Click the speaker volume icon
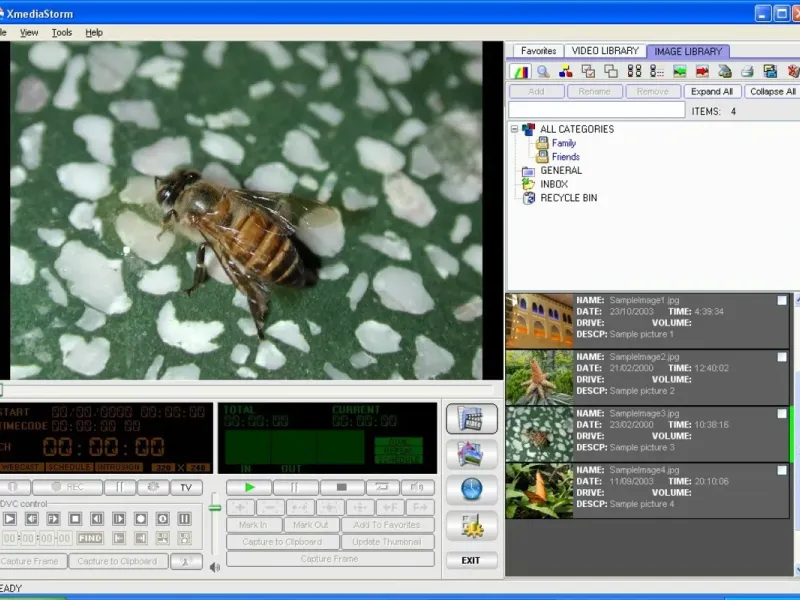The image size is (800, 600). [x=214, y=567]
